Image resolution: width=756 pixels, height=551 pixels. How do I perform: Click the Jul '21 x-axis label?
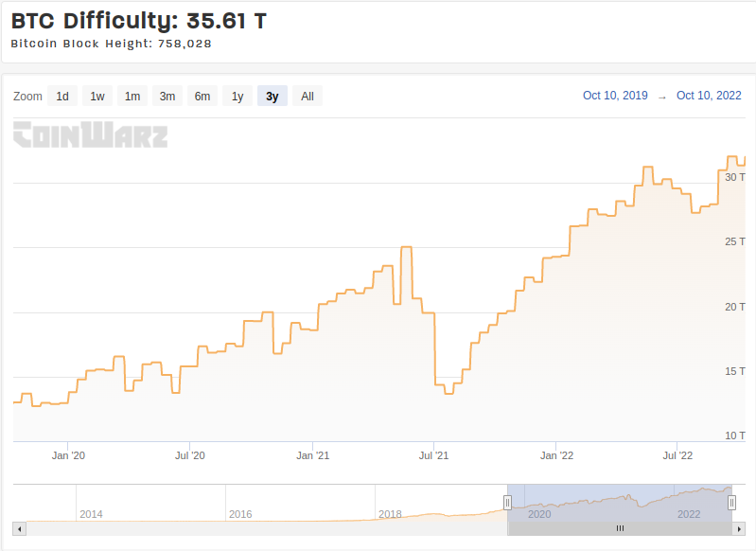point(434,455)
